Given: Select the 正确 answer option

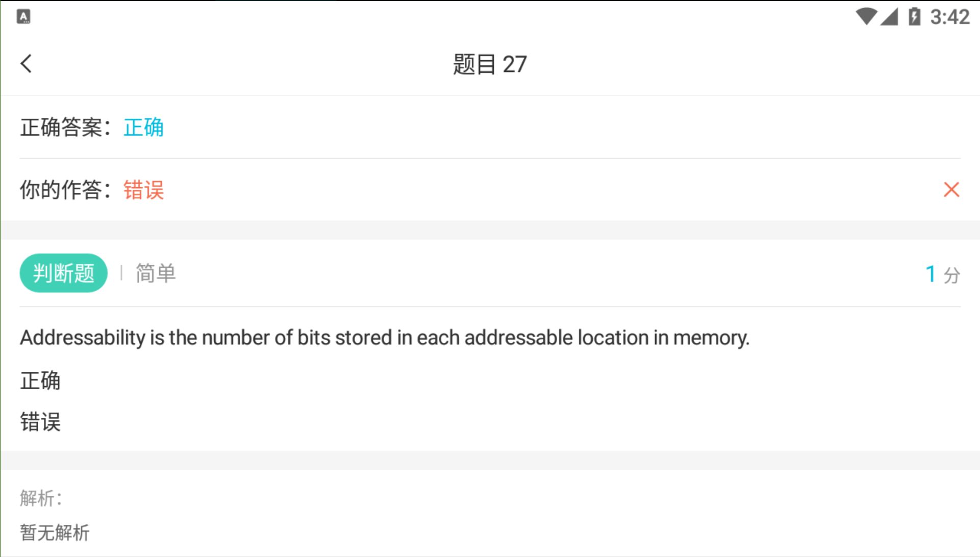Looking at the screenshot, I should (40, 381).
